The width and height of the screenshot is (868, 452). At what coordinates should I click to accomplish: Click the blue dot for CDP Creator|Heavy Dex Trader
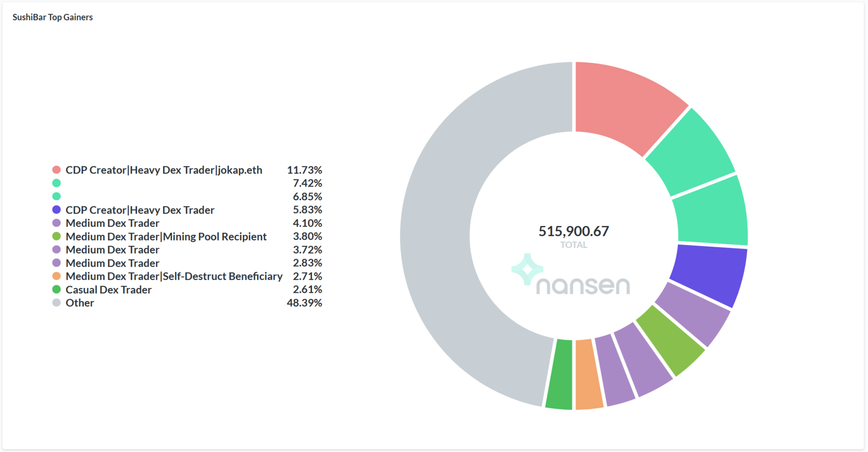(x=57, y=210)
